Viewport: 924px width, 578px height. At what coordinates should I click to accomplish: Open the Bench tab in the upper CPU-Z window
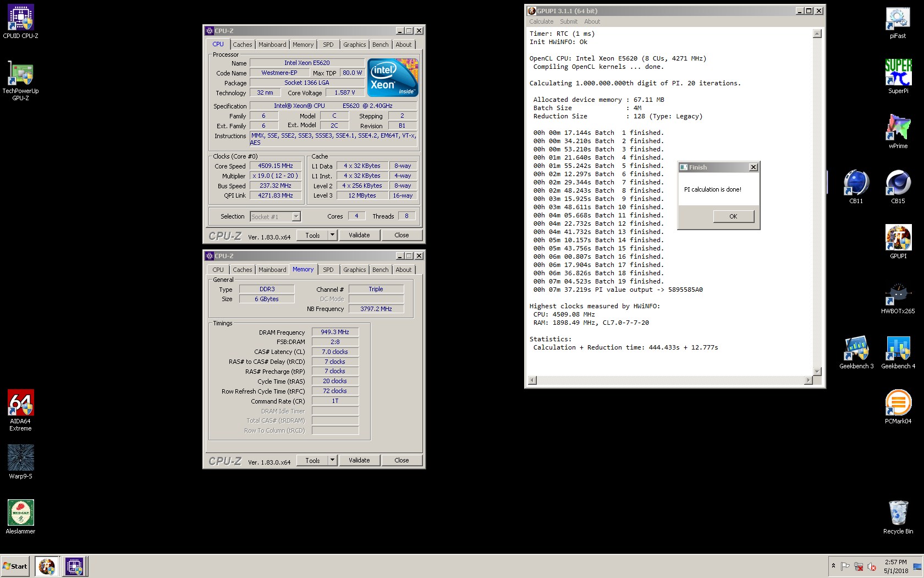click(380, 45)
